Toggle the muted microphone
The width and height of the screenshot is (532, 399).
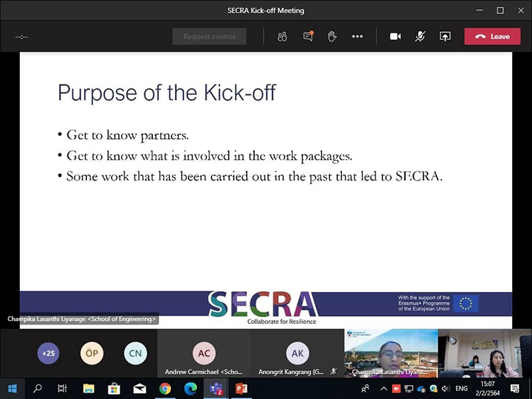coord(420,37)
